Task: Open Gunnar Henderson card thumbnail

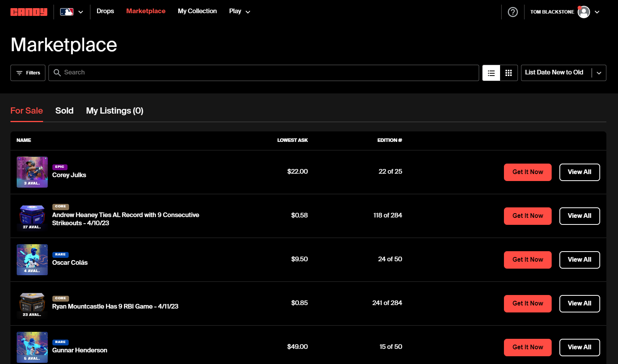Action: [x=32, y=347]
